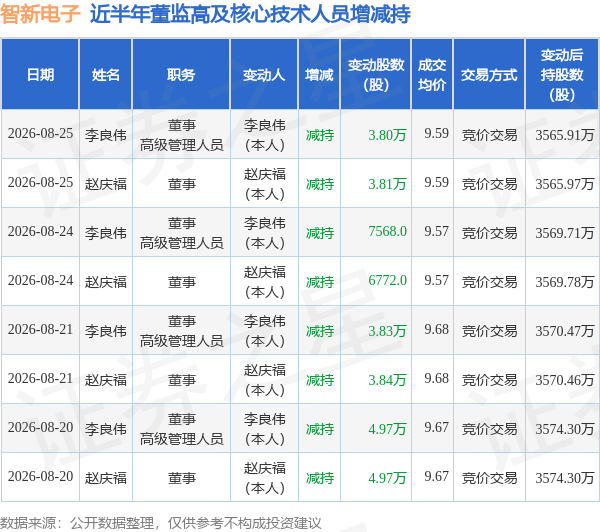Click the 3570.47万 holding value
The height and width of the screenshot is (532, 600).
tap(565, 331)
